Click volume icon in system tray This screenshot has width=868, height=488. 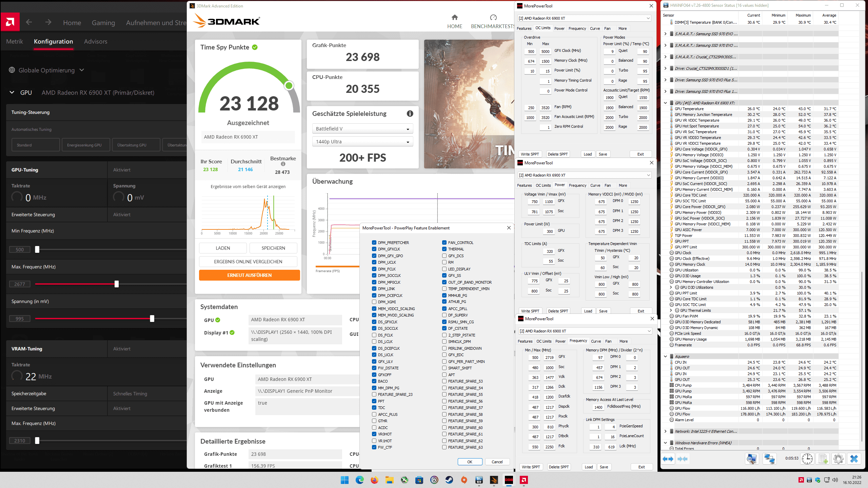[835, 480]
